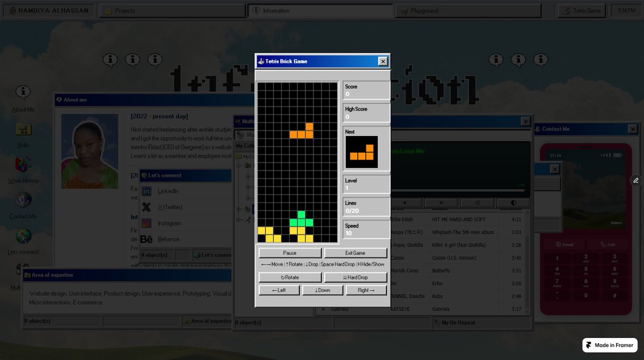Click the joystick icon in Tetris title bar

point(261,61)
